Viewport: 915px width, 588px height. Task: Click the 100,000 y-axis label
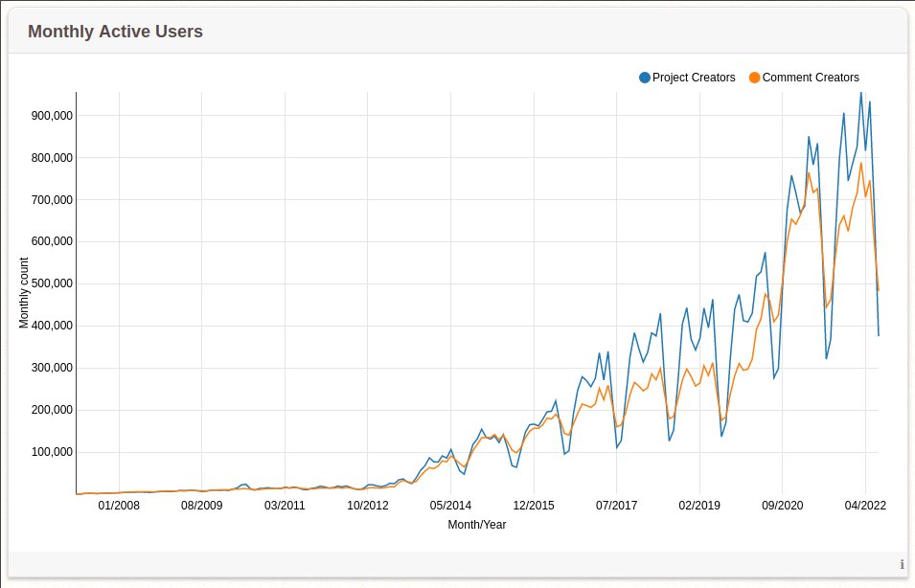point(52,452)
